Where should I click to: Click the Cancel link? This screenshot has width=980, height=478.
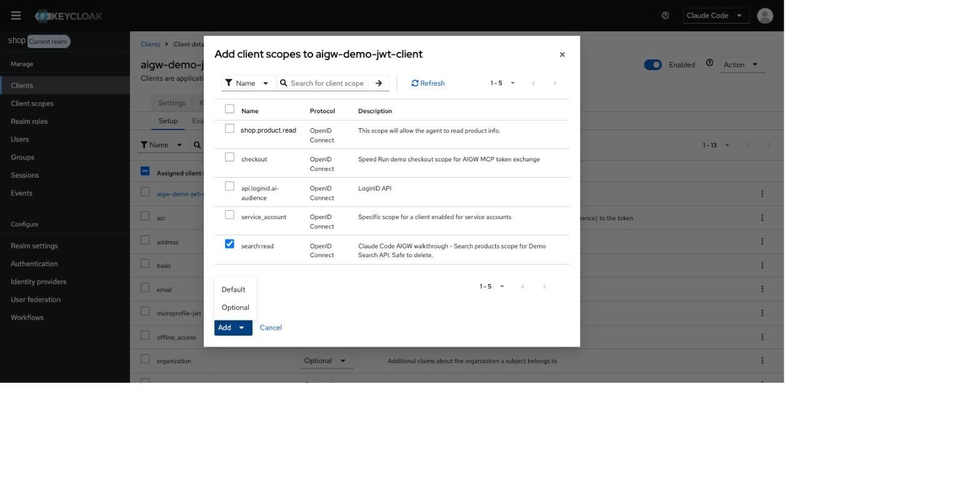271,328
